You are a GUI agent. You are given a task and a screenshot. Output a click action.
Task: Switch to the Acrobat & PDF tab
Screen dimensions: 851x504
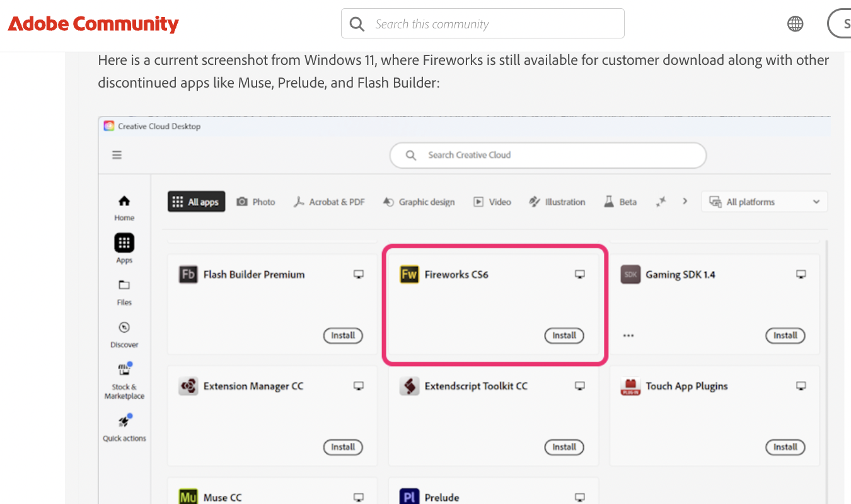(329, 202)
